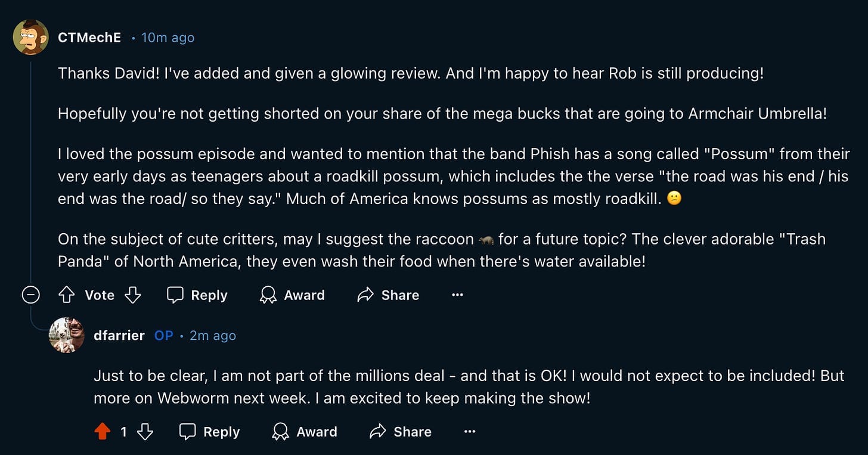Upvote CTMechE's comment
Viewport: 868px width, 455px height.
click(66, 295)
